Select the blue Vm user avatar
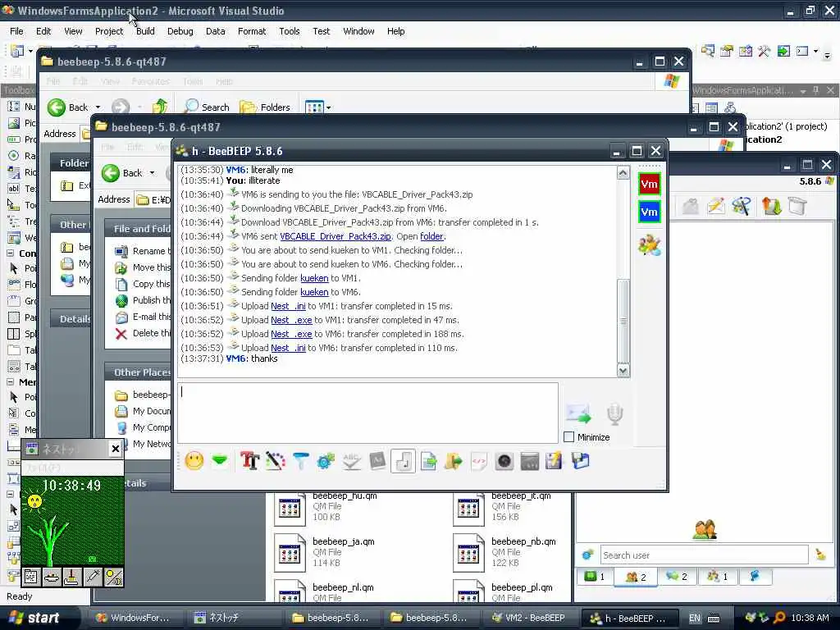 [x=650, y=212]
